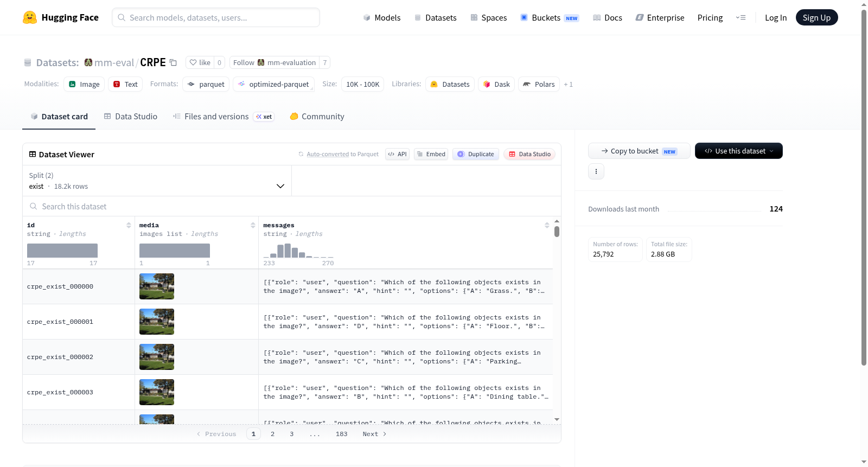Open thumbnail for crpe_exist_000003 row
This screenshot has height=467, width=868.
click(157, 392)
